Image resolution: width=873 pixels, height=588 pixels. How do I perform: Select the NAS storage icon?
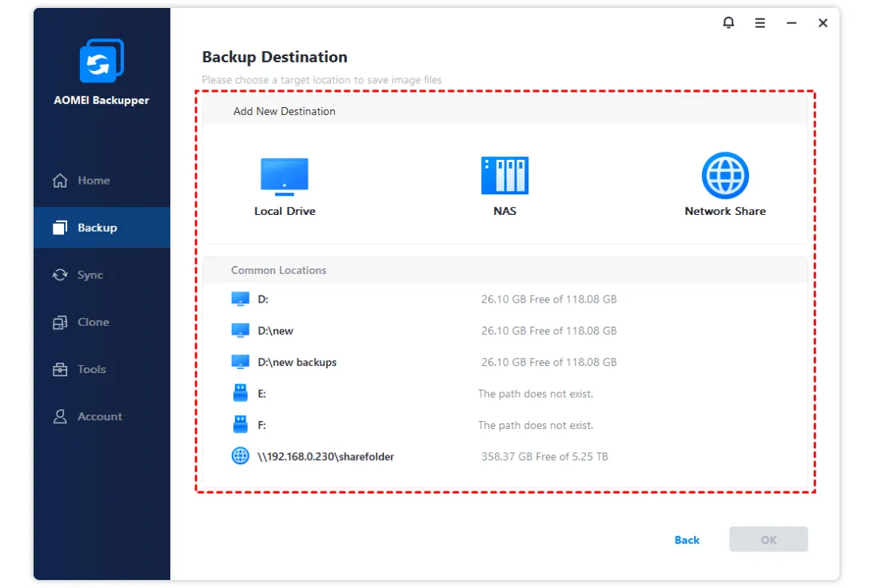click(504, 176)
